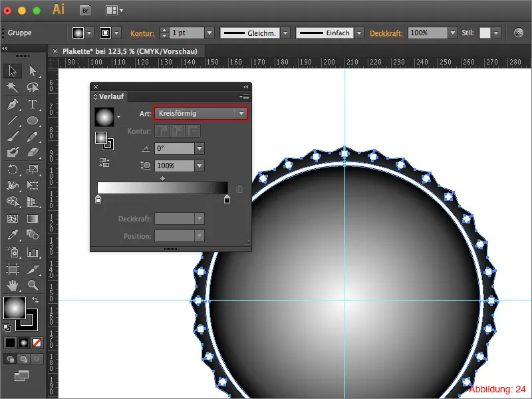Select the Zoom tool
The image size is (532, 399).
[33, 285]
